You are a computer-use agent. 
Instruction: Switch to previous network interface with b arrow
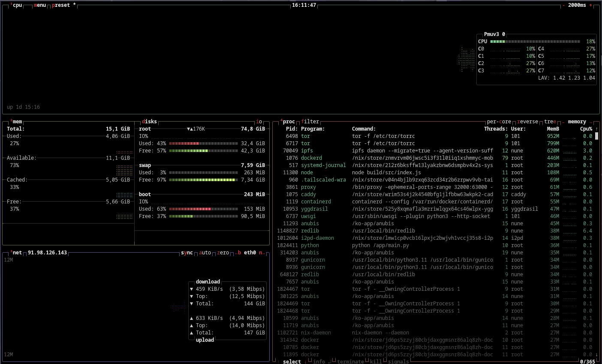[238, 253]
